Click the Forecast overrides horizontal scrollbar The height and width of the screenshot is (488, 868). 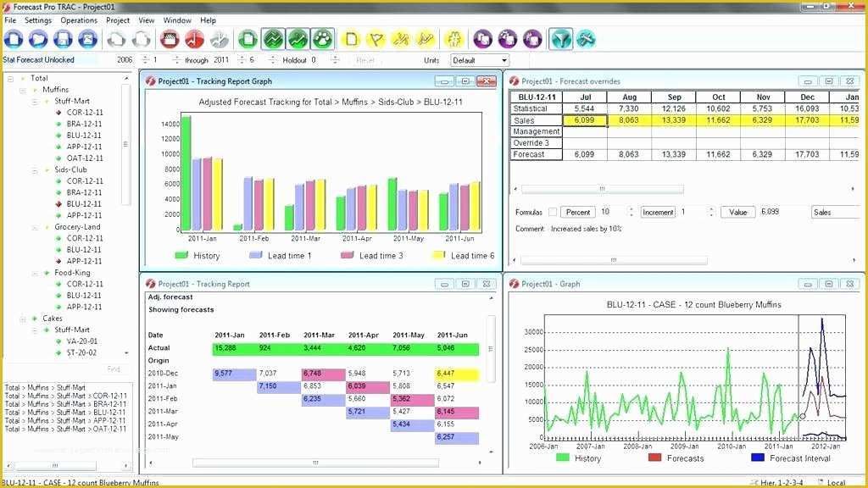(x=603, y=189)
